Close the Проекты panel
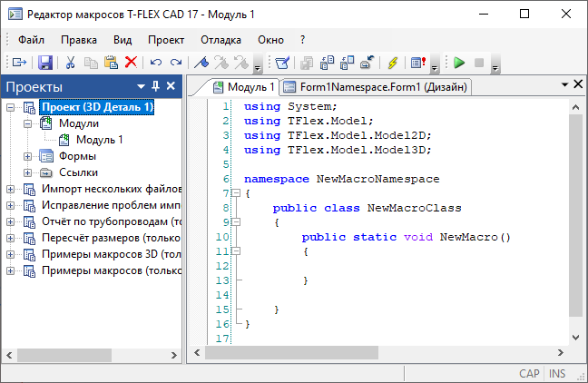 (x=170, y=86)
